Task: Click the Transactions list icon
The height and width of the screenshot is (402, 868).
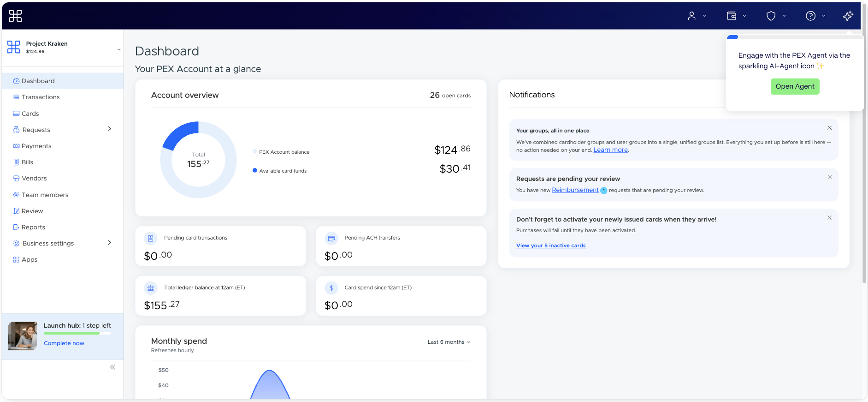Action: [x=16, y=97]
